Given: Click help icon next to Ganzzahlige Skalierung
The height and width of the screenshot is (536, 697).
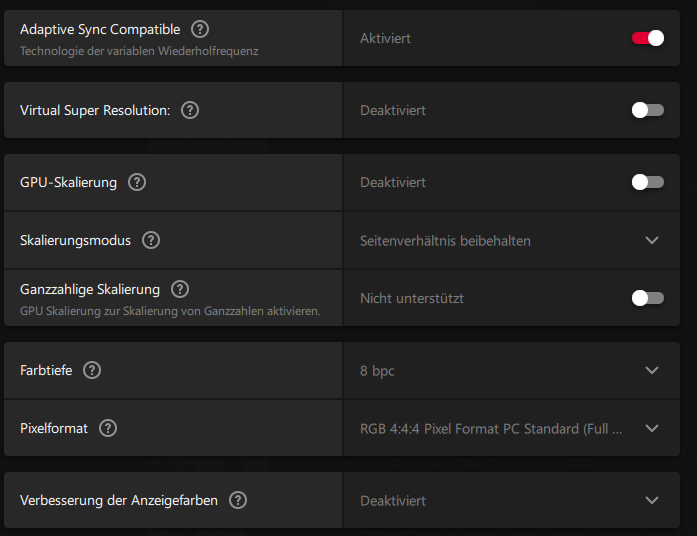Looking at the screenshot, I should 180,289.
